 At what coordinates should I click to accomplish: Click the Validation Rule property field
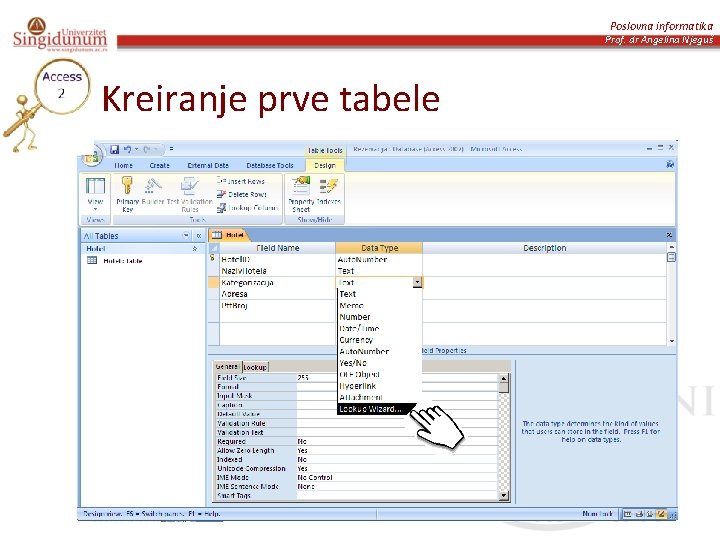click(397, 423)
